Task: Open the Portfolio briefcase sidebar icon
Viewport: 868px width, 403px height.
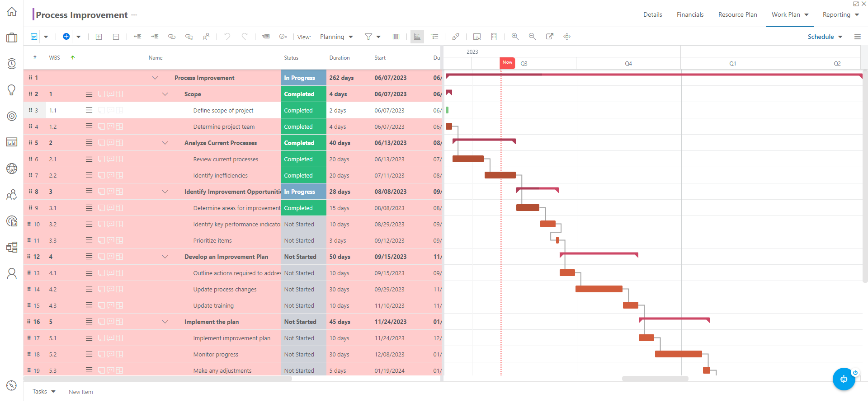Action: coord(12,37)
